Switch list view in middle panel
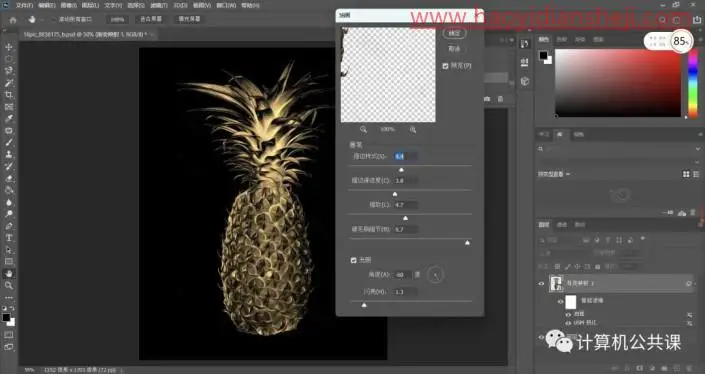Image resolution: width=705 pixels, height=374 pixels. (x=696, y=174)
